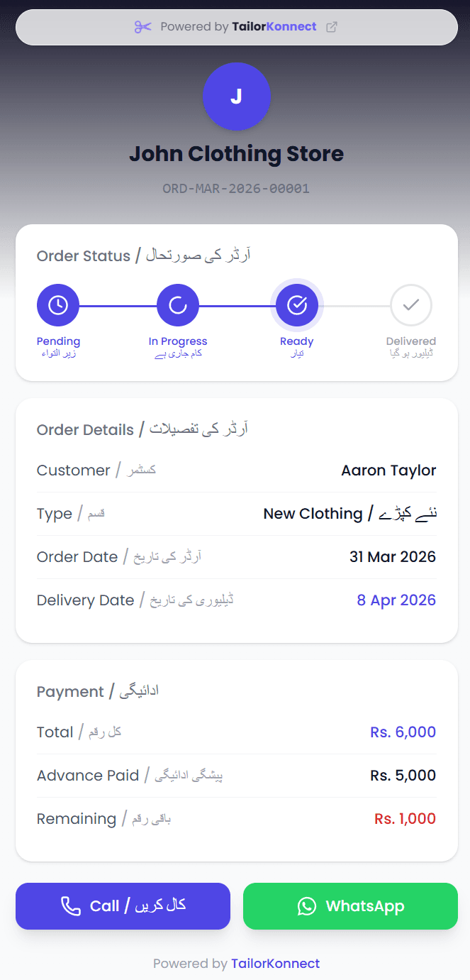Click the customer name Aaron Taylor
The width and height of the screenshot is (470, 980).
(x=388, y=470)
